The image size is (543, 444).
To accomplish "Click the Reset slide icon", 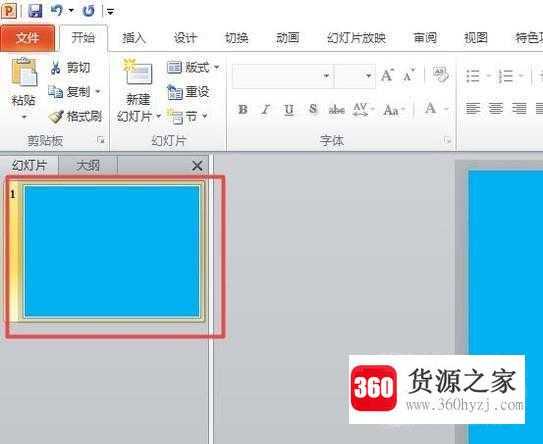I will (175, 92).
